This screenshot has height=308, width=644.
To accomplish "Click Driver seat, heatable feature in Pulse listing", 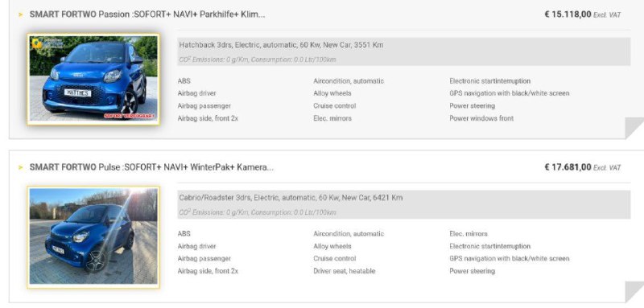I will 345,271.
